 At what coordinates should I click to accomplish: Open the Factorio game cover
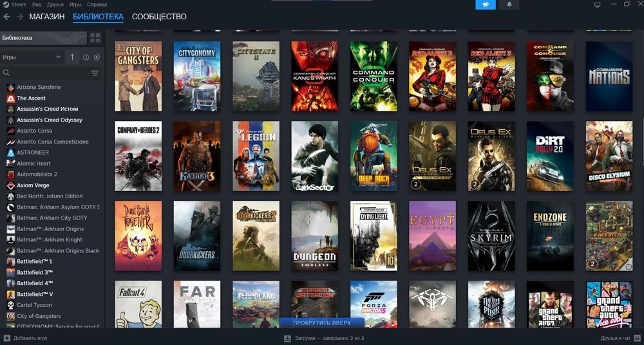(x=609, y=236)
